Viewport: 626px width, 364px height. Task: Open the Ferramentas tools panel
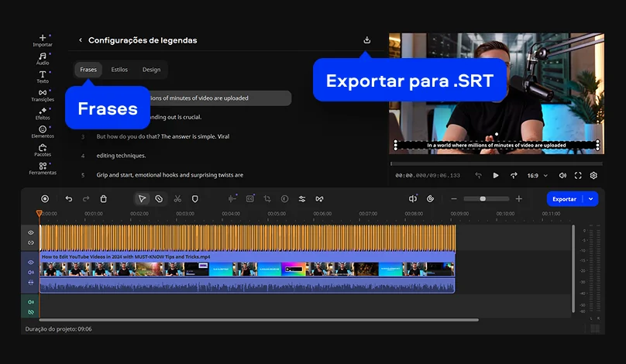point(43,168)
